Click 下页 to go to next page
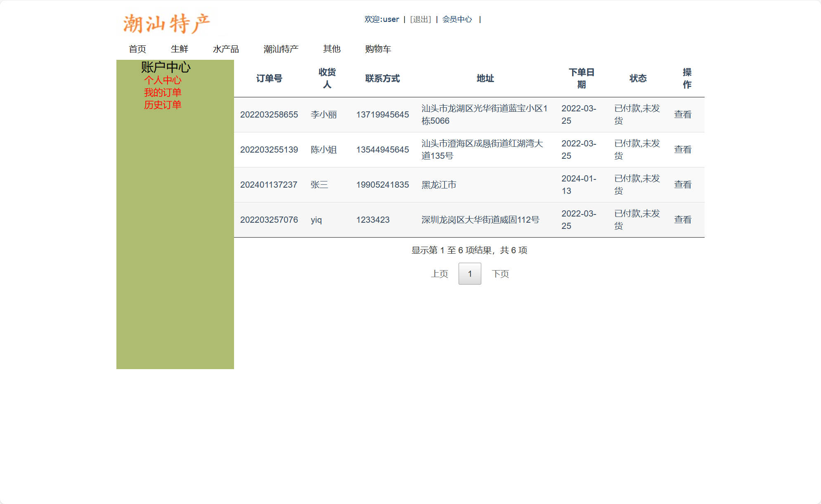This screenshot has height=504, width=821. 501,273
